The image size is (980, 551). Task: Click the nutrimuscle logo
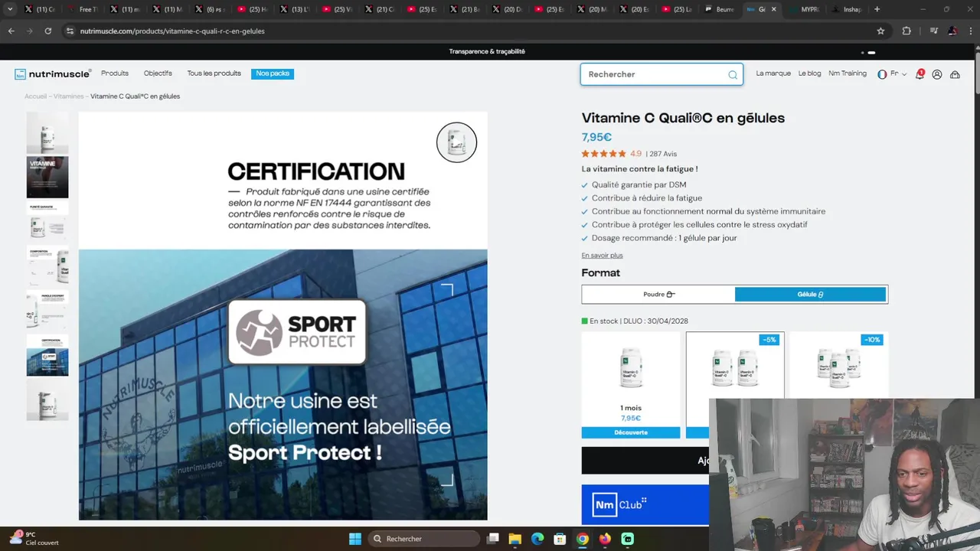click(x=53, y=74)
